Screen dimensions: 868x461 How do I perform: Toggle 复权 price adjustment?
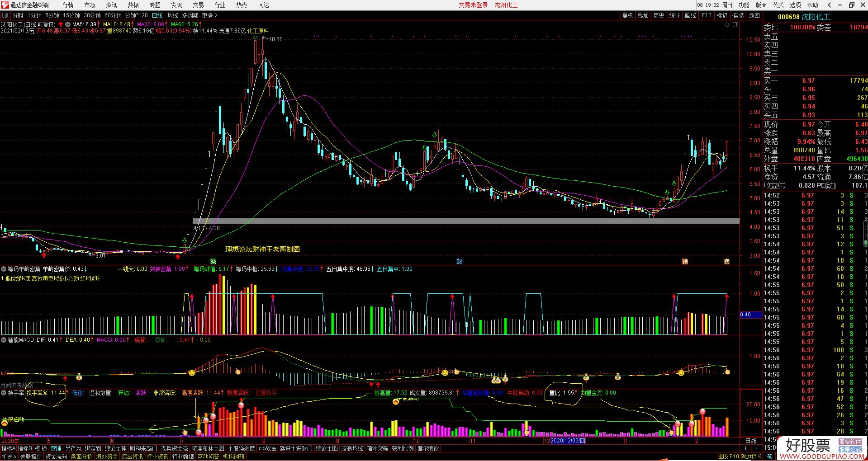coord(627,15)
